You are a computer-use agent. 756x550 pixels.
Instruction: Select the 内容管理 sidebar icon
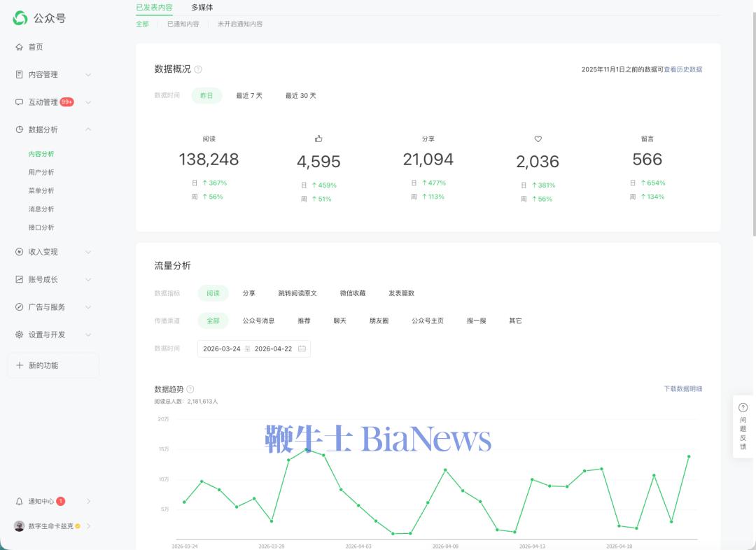click(20, 74)
